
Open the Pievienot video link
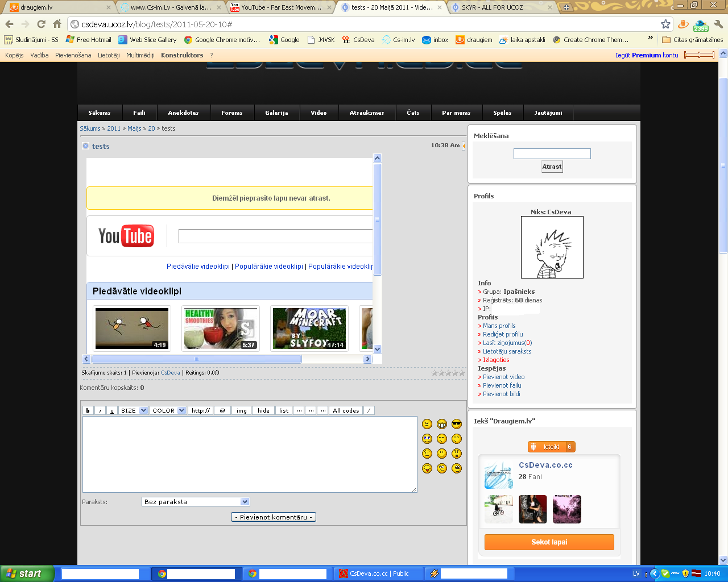[x=504, y=377]
